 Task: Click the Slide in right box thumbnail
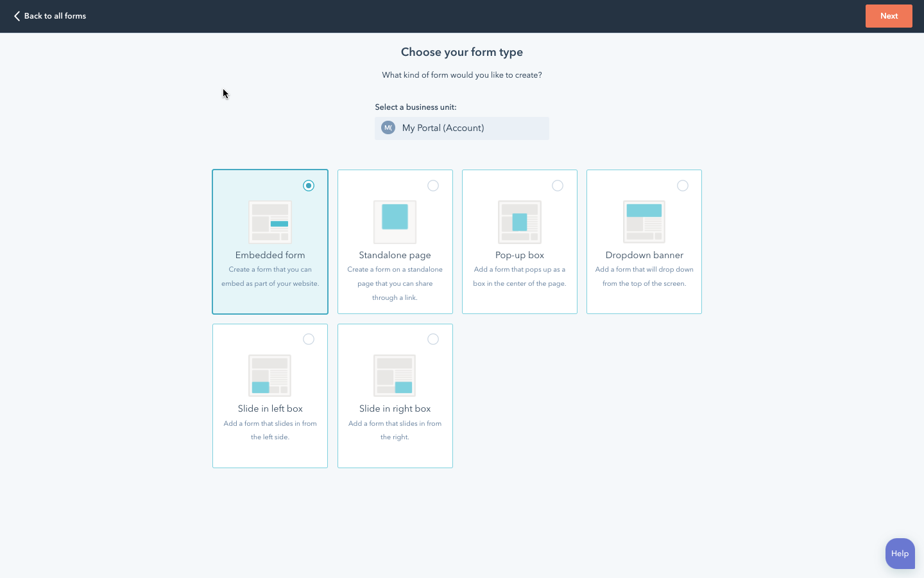click(394, 376)
